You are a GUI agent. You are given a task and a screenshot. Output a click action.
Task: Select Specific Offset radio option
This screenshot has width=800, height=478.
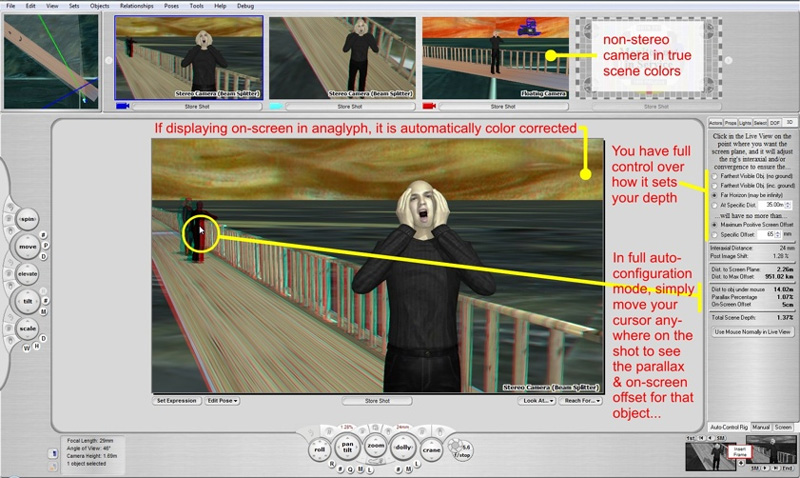[715, 235]
